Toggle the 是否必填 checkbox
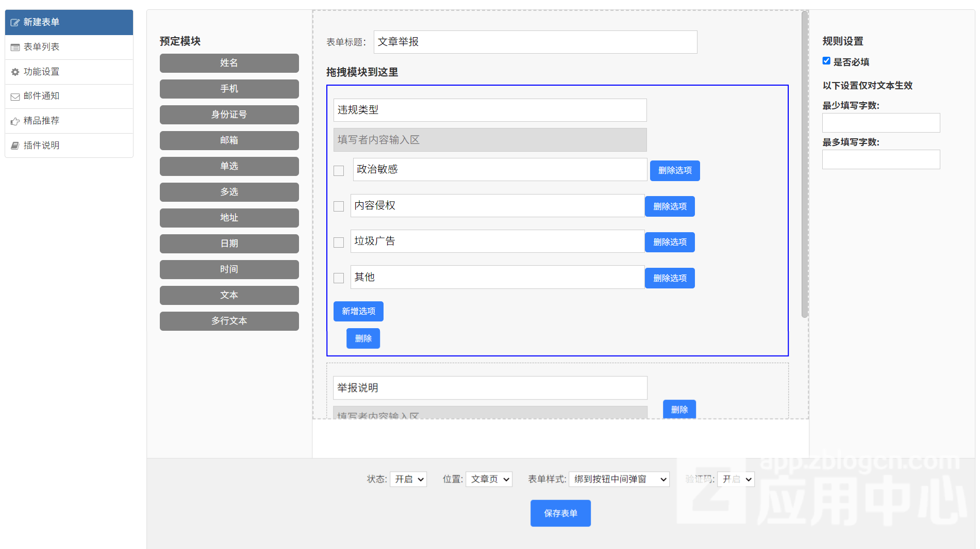The width and height of the screenshot is (980, 549). (x=826, y=61)
